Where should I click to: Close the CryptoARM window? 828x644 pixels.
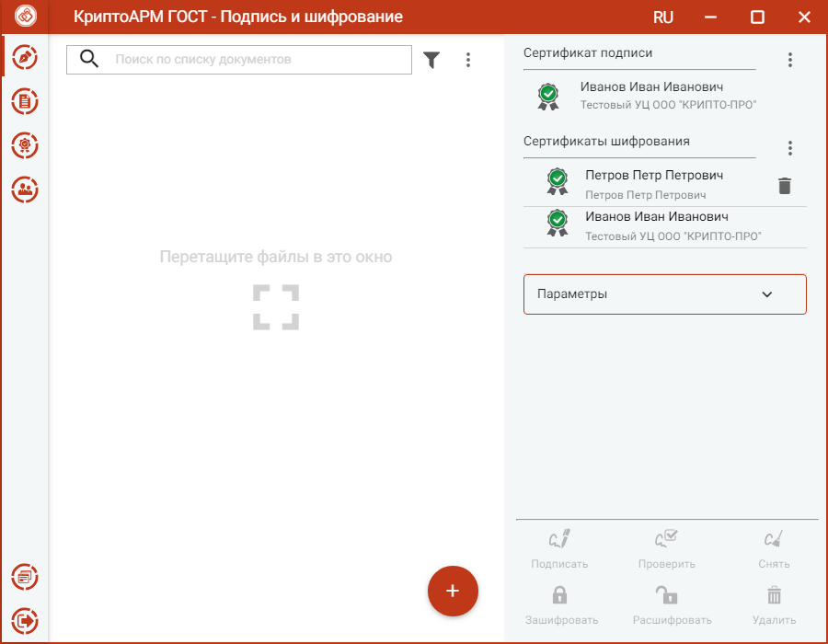coord(804,17)
